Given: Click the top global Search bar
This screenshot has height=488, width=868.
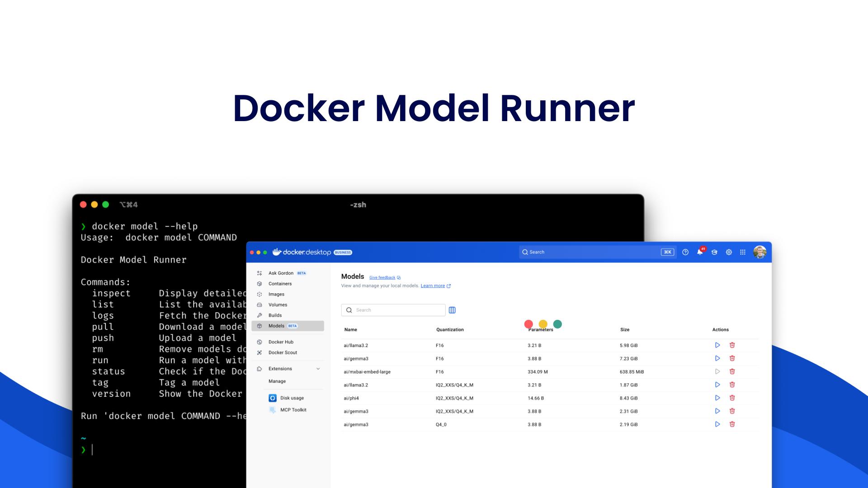Looking at the screenshot, I should click(x=592, y=252).
